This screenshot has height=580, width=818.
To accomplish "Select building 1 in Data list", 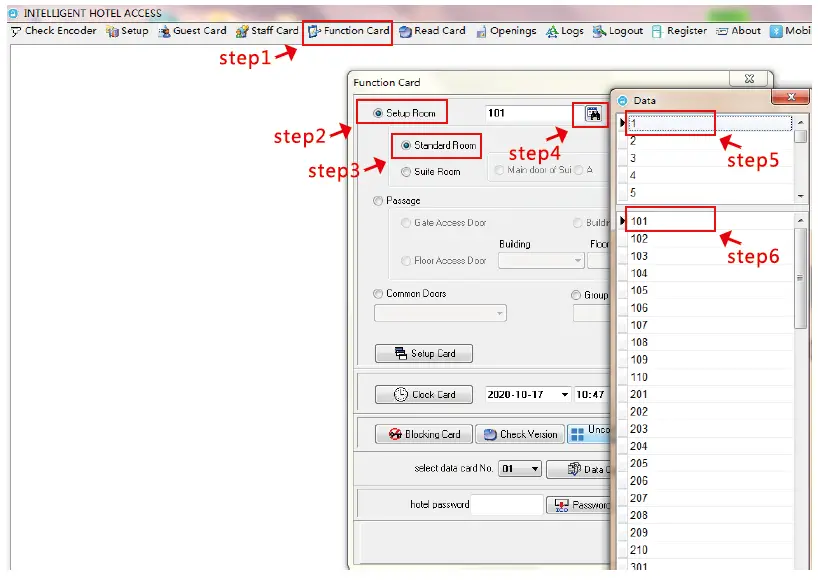I will 709,124.
